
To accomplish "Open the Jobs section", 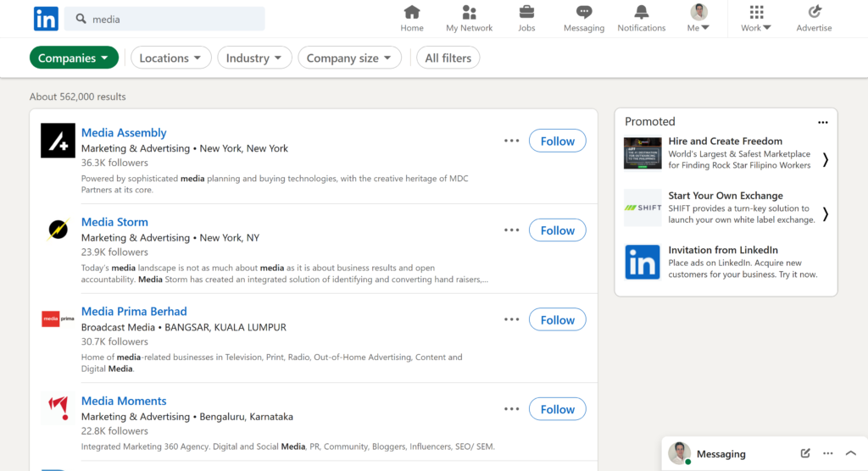I will [x=526, y=19].
